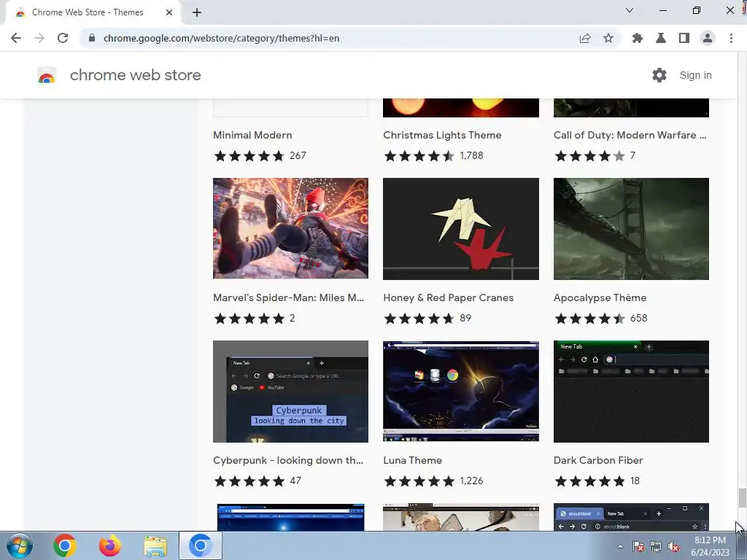Share this page using the share icon
Screen dimensions: 747x560
[x=585, y=38]
